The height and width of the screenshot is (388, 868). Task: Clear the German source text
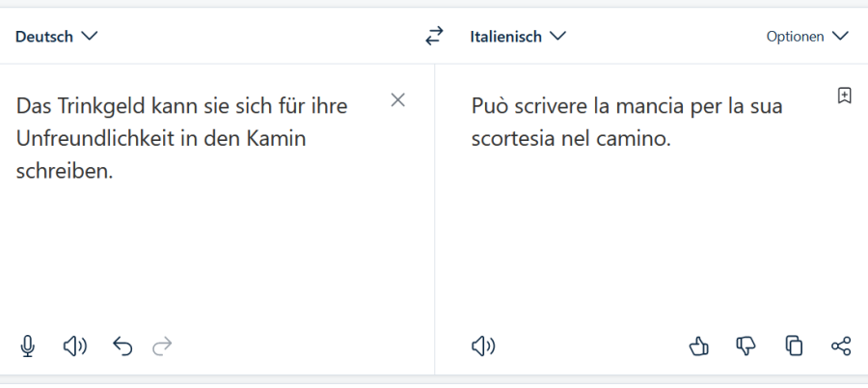coord(397,99)
